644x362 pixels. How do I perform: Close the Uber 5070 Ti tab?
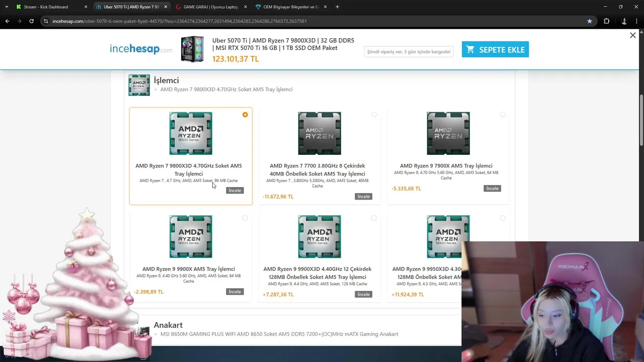[166, 7]
